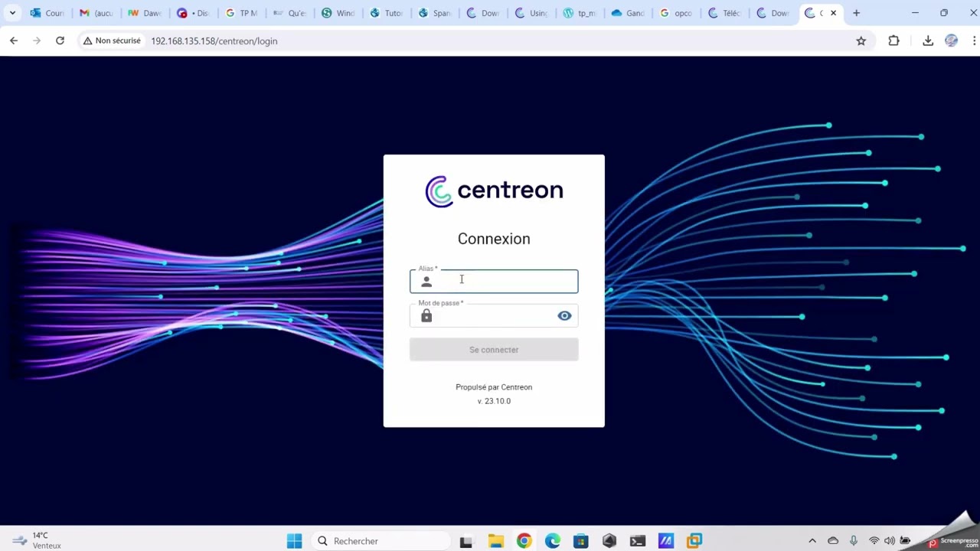
Task: Expand the tab search dropdown arrow
Action: point(12,13)
